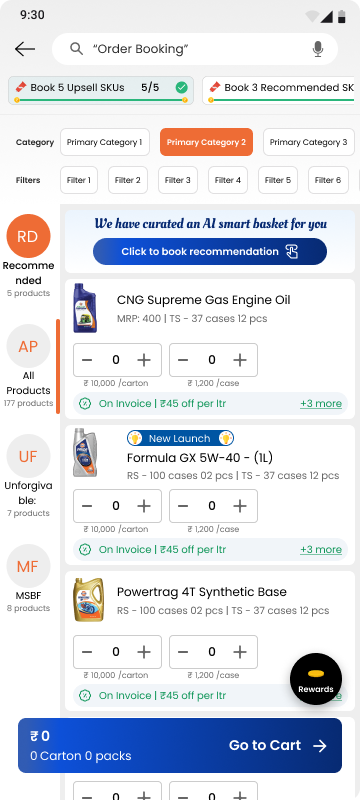The image size is (360, 800).
Task: Increase case quantity for Powertrag 4T Synthetic Base
Action: tap(240, 652)
